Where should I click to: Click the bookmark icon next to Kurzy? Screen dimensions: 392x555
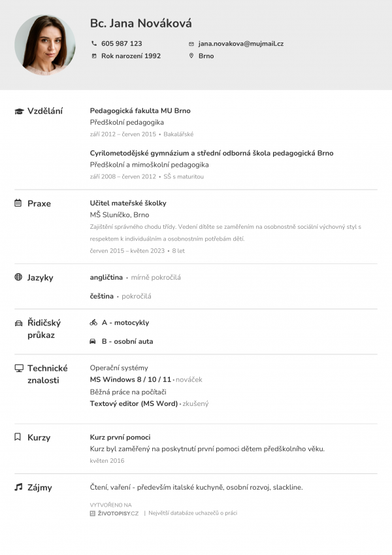18,437
